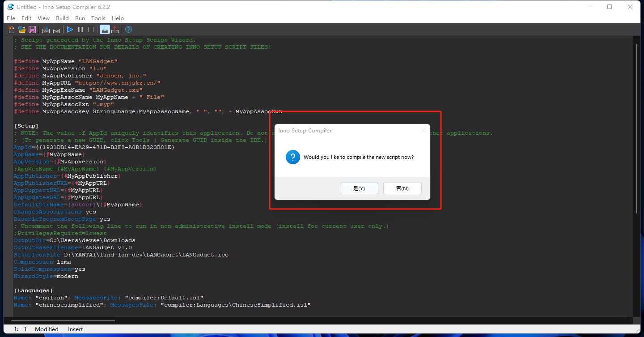Click the horizontal scrollbar thumb at bottom

[x=63, y=320]
